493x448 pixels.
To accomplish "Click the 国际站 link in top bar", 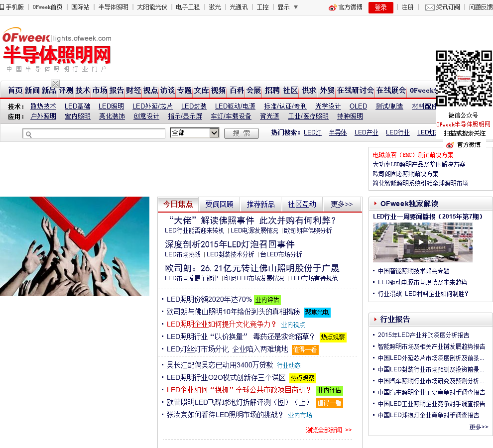I will 80,7.
